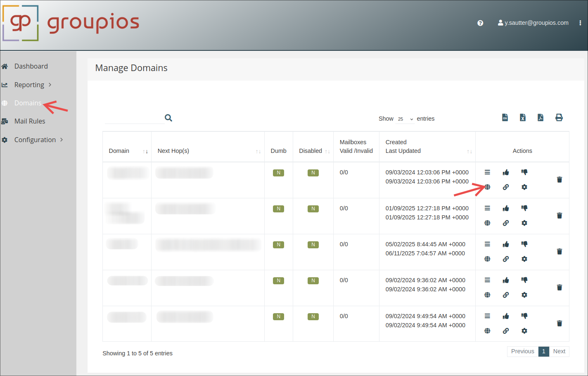Click thumbs-down icon in third domain row

coord(524,244)
